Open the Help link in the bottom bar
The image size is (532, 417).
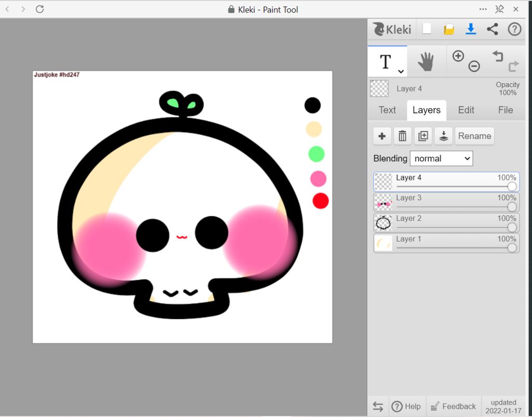coord(406,407)
